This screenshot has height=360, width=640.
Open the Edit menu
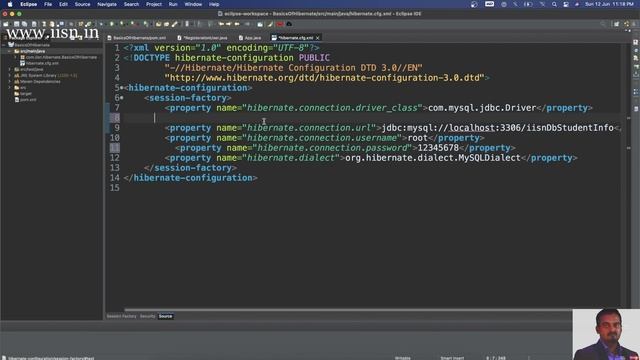[x=63, y=4]
